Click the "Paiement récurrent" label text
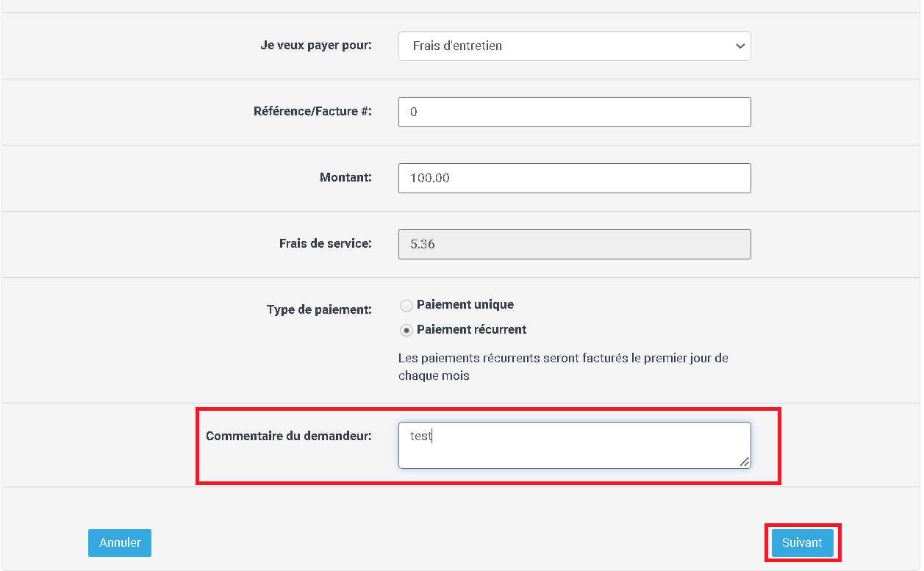Image resolution: width=924 pixels, height=571 pixels. coord(472,329)
